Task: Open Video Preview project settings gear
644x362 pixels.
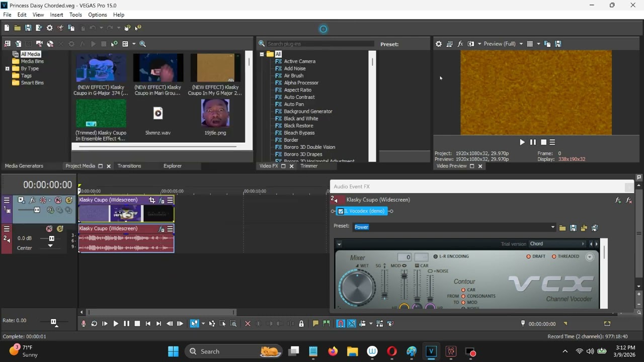Action: tap(439, 44)
